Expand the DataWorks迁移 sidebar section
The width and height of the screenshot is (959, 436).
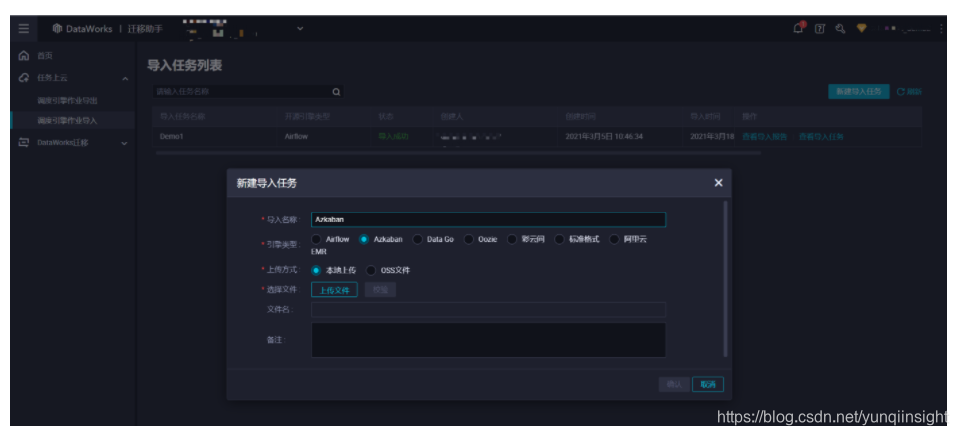125,143
